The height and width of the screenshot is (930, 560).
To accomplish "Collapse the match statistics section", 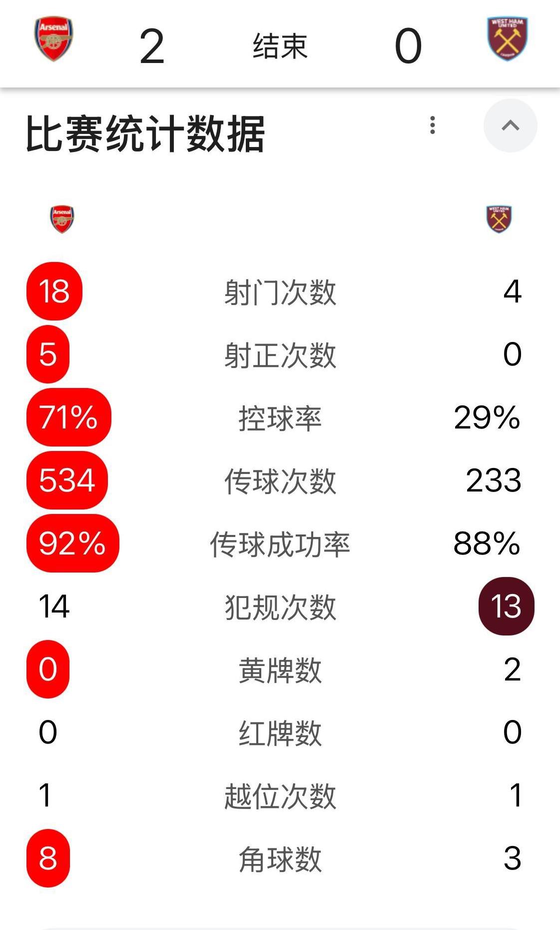I will click(510, 125).
